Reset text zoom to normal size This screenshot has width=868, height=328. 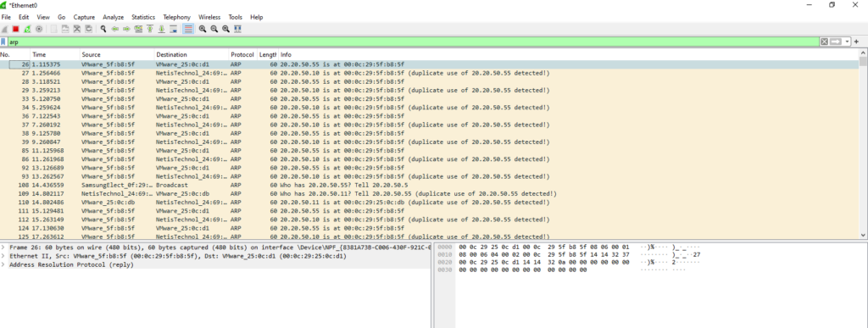click(225, 29)
